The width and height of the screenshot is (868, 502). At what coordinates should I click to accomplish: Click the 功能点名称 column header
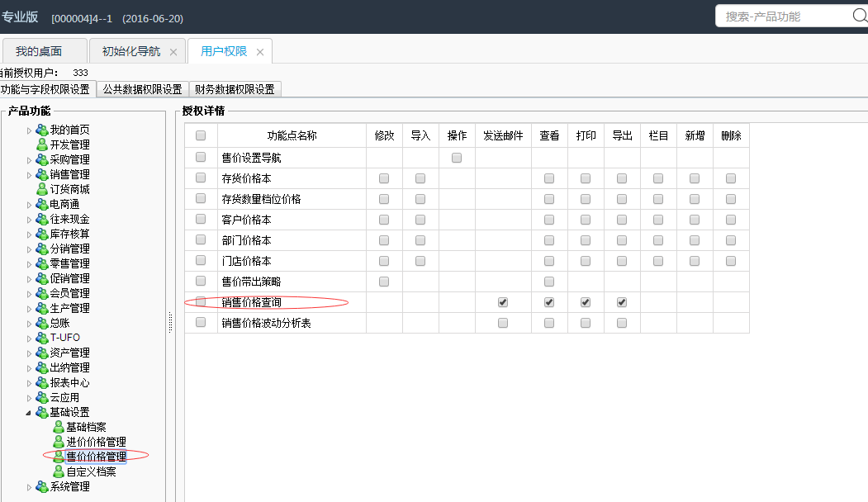coord(292,135)
